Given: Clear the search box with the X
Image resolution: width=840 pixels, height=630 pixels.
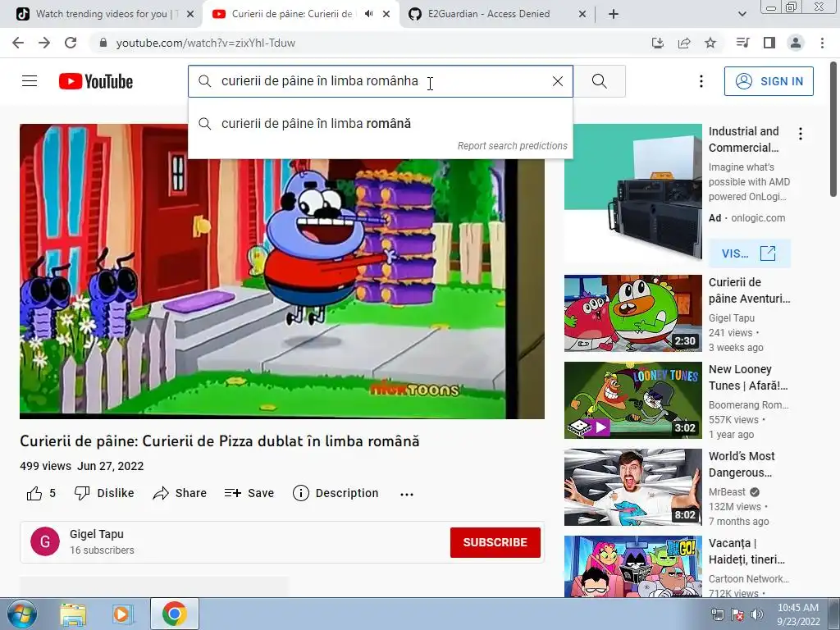Looking at the screenshot, I should point(558,81).
